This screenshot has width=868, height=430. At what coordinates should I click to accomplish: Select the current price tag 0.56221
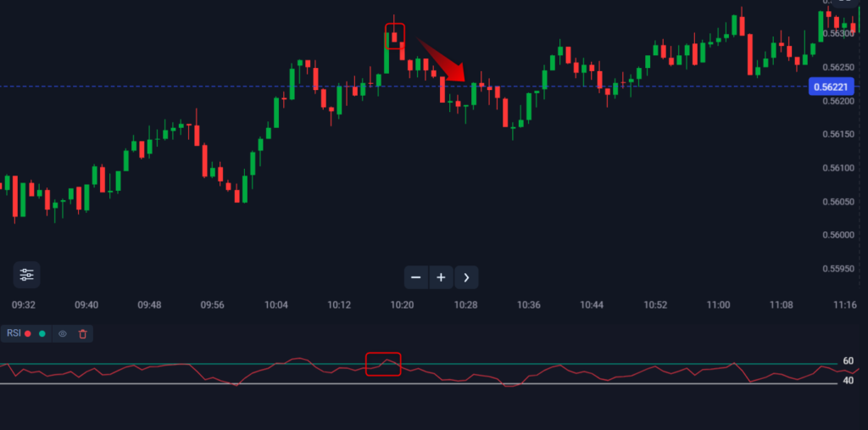[x=832, y=87]
